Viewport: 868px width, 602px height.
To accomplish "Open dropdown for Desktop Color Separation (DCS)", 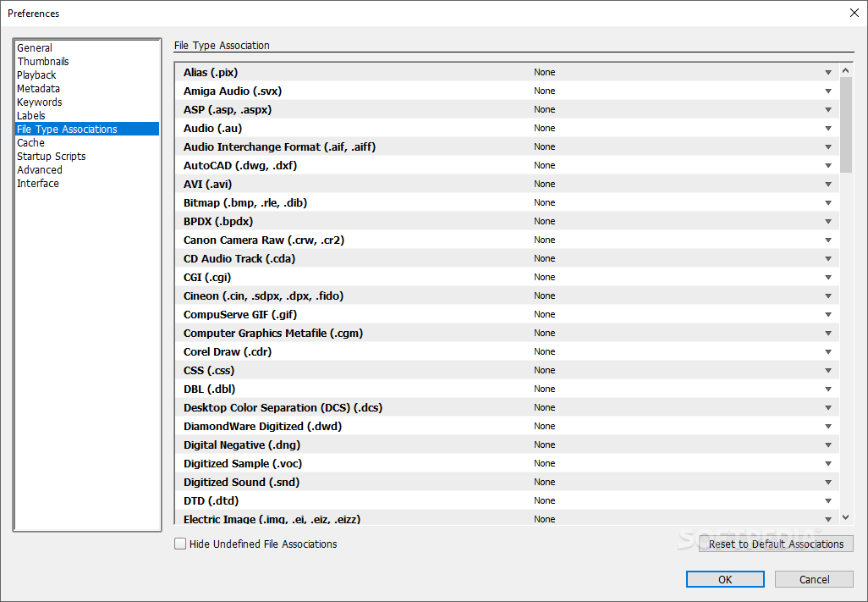I will [828, 408].
